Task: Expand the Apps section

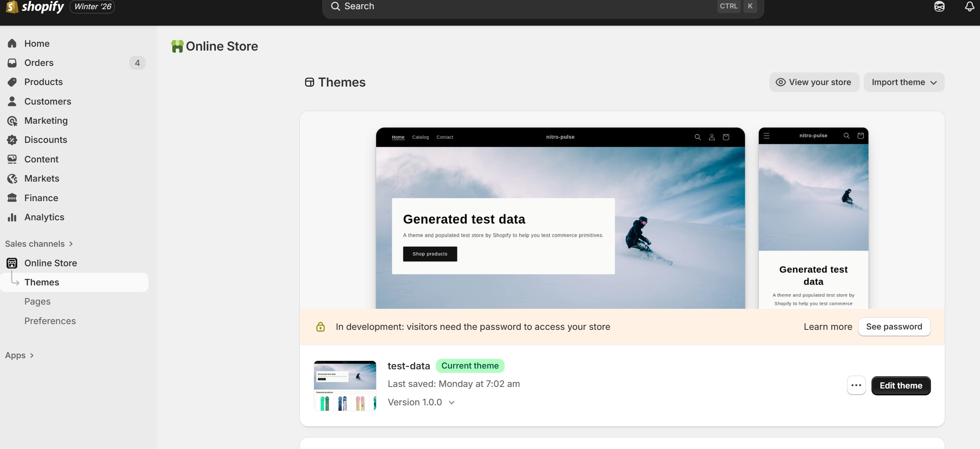Action: 19,356
